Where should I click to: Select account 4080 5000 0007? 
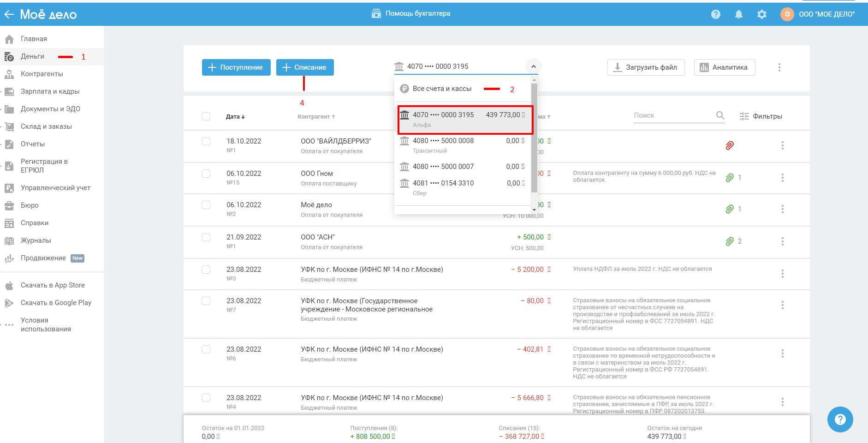[463, 167]
